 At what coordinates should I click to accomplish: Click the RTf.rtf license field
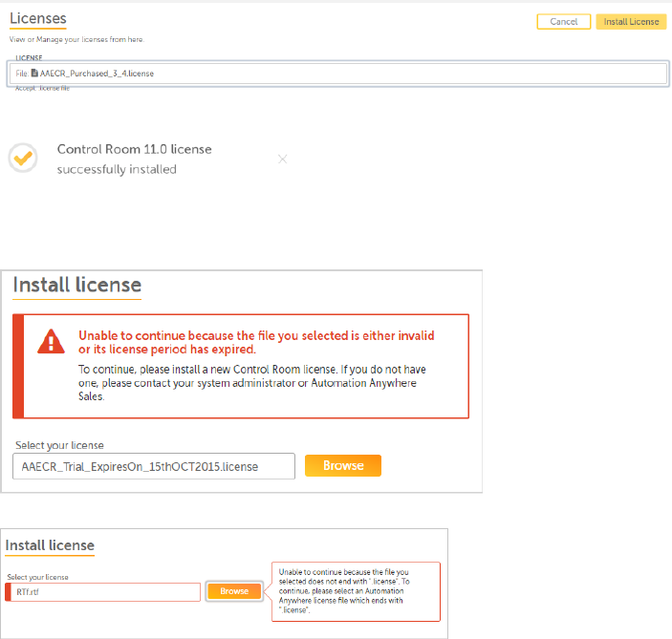coord(103,592)
